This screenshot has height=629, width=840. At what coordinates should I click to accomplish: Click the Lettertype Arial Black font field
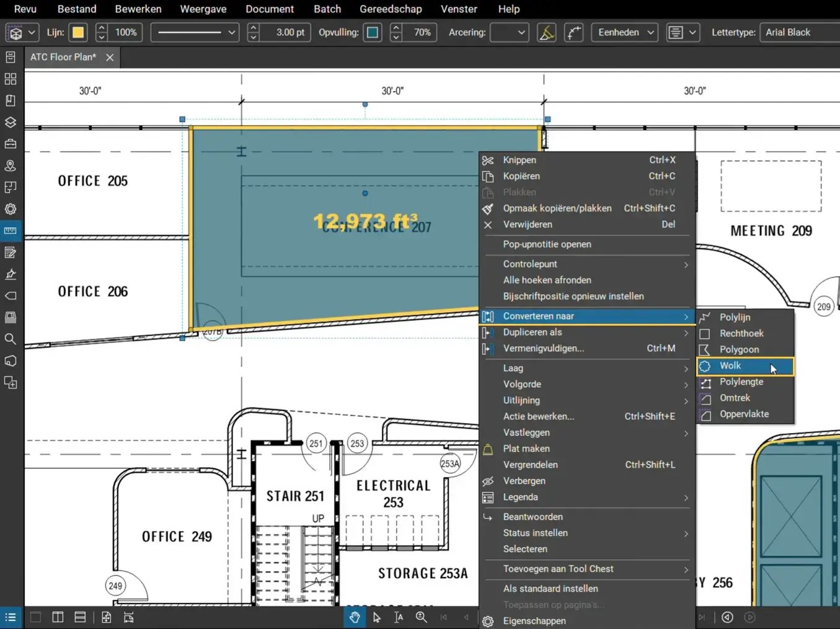pyautogui.click(x=800, y=32)
